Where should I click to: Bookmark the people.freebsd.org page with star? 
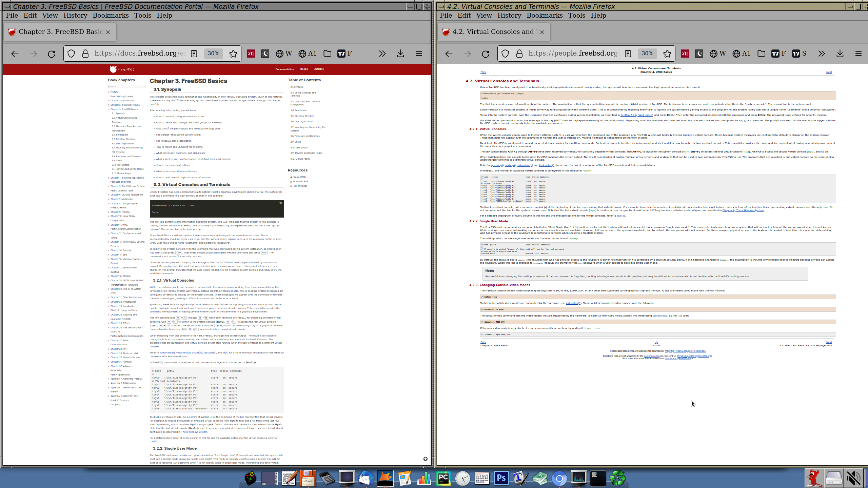tap(667, 54)
